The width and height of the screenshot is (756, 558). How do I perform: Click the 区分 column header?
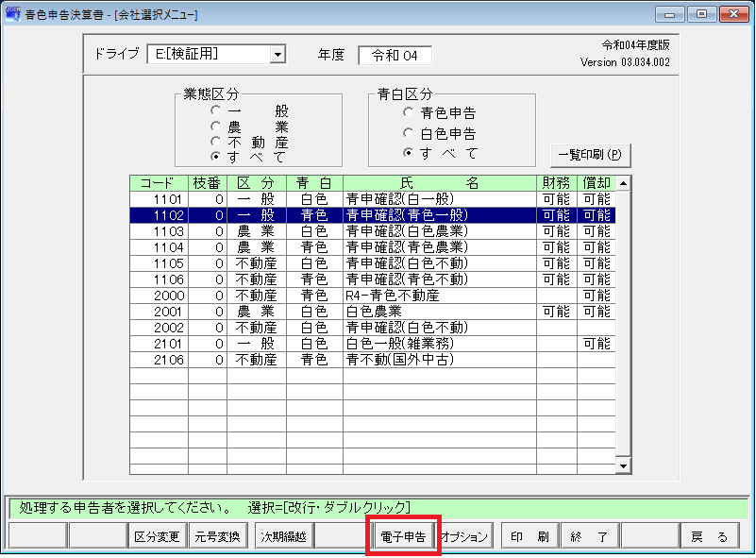click(257, 183)
